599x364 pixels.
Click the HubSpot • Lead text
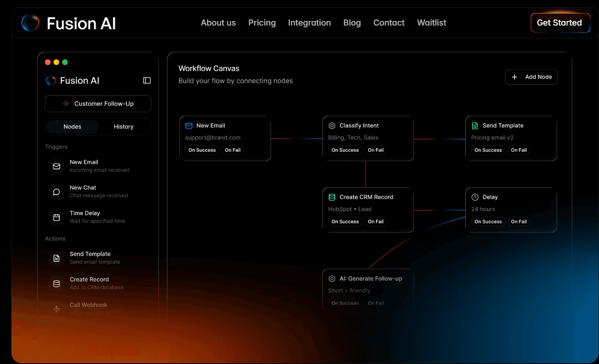click(x=350, y=210)
